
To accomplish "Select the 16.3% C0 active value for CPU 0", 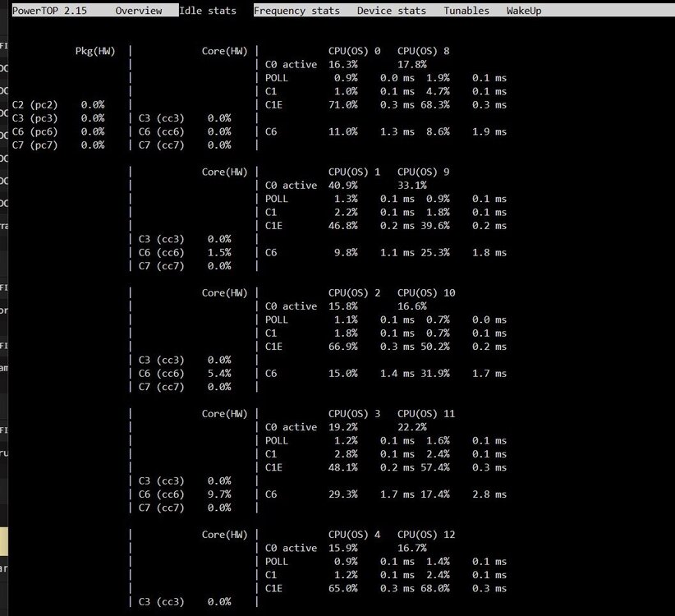I will point(343,65).
